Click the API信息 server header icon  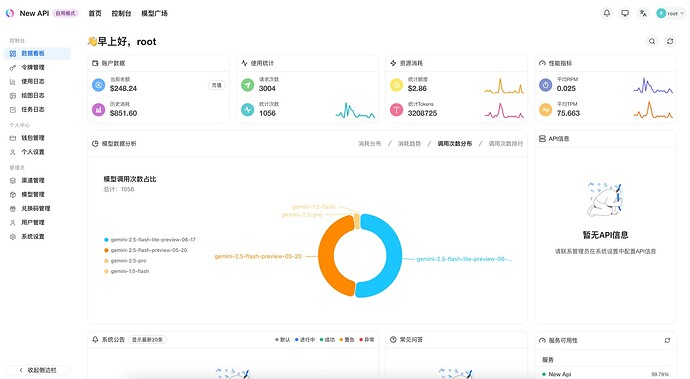(542, 138)
